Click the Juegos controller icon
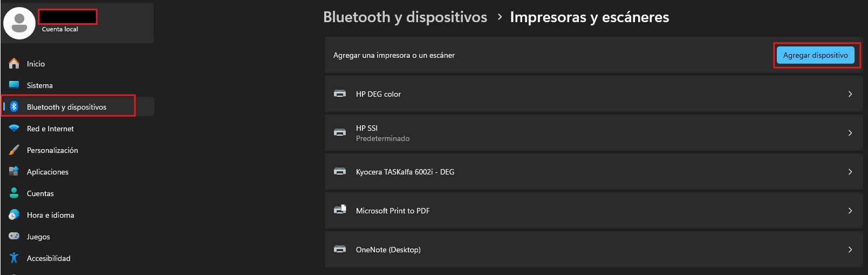Screen dimensions: 868x275 [14, 236]
